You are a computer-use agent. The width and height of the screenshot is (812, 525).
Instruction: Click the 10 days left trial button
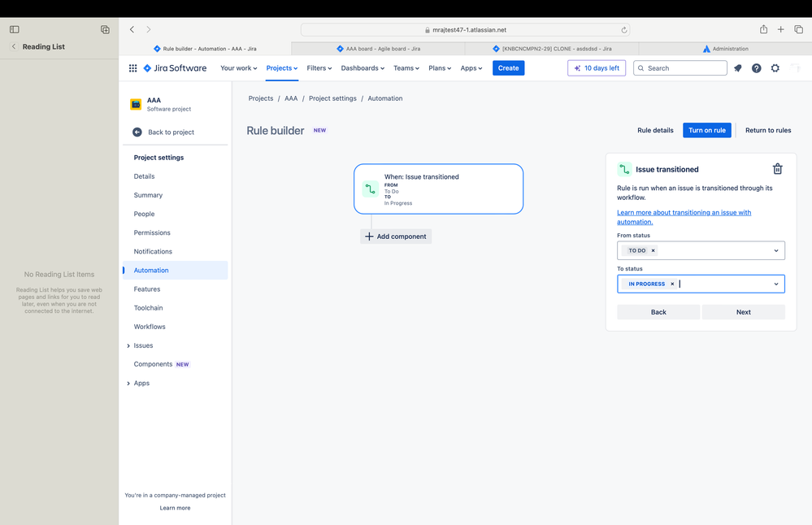(x=597, y=67)
